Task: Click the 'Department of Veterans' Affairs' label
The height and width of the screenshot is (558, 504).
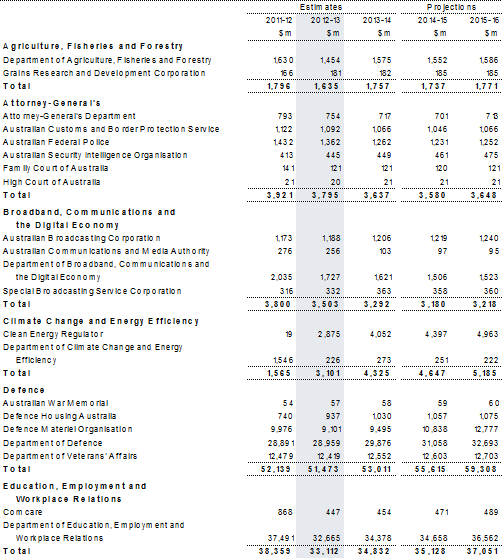Action: tap(70, 456)
